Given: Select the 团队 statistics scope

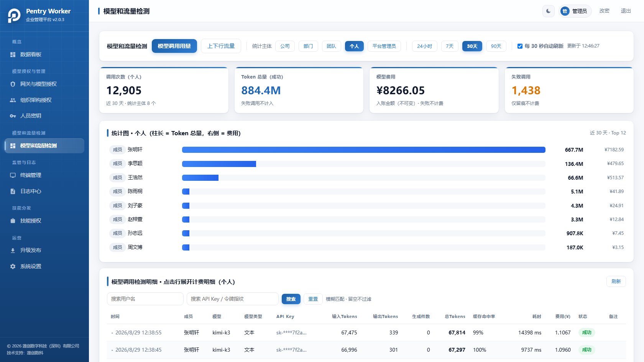Looking at the screenshot, I should pos(331,46).
